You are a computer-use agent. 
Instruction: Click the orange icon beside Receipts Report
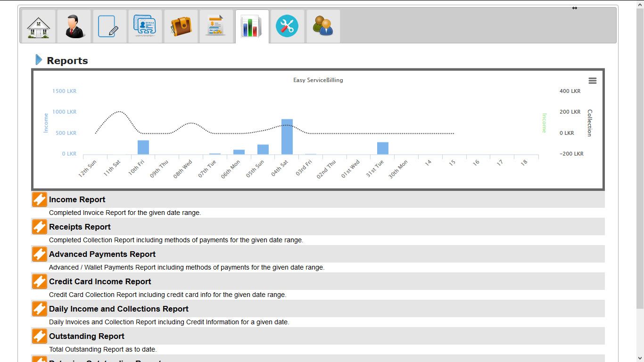pyautogui.click(x=40, y=227)
